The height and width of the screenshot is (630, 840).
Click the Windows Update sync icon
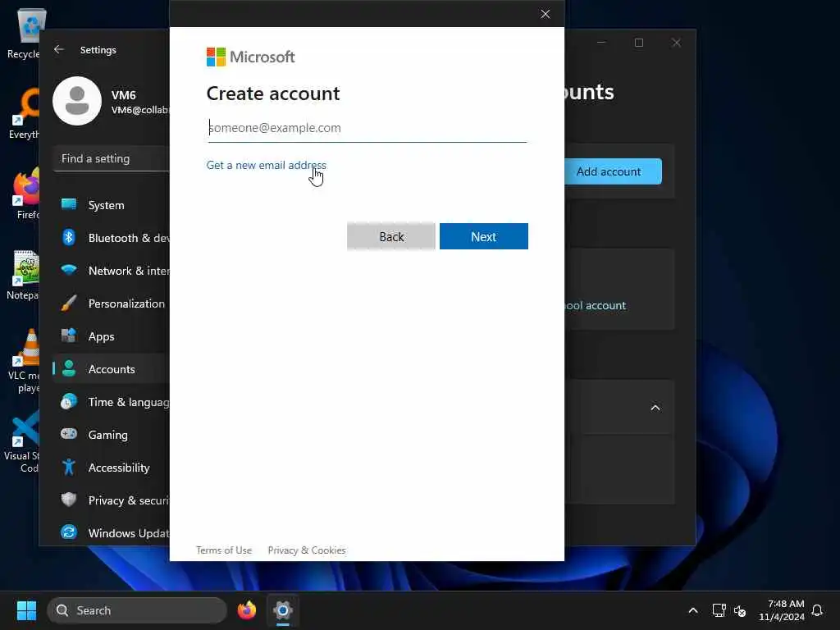(69, 532)
